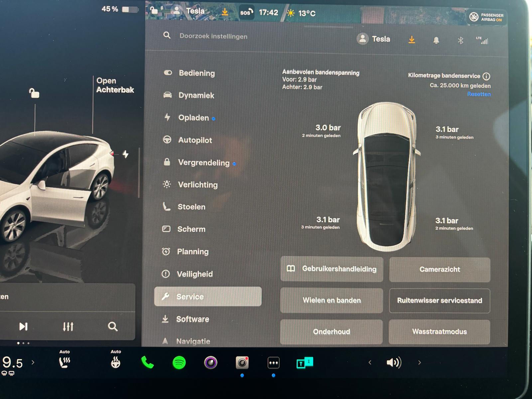Screen dimensions: 532x399
Task: Open the dashcam recorder icon
Action: pyautogui.click(x=242, y=362)
